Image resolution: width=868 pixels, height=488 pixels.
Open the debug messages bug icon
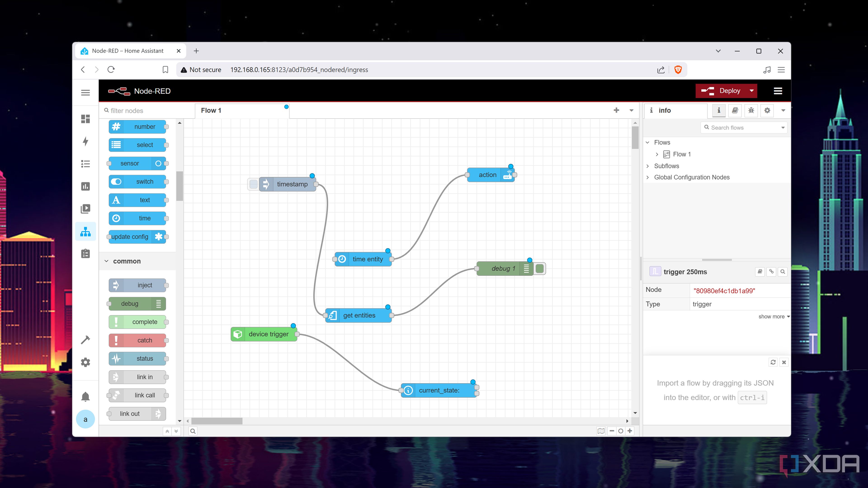[751, 110]
